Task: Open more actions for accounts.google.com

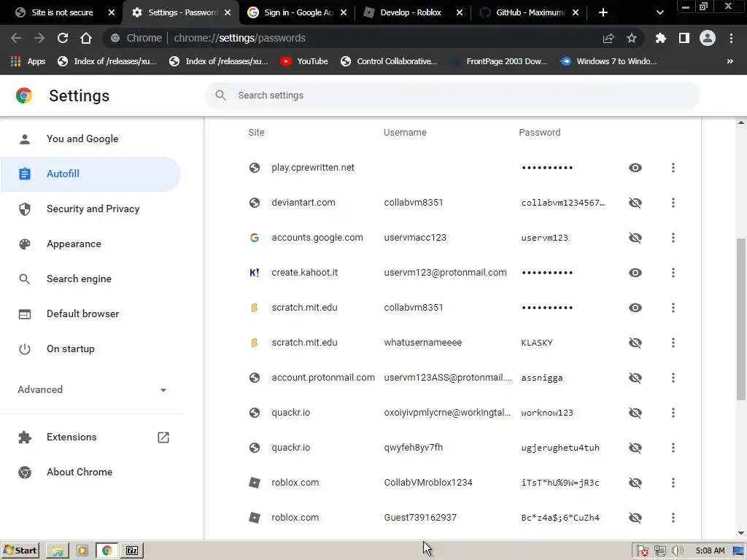Action: coord(673,238)
